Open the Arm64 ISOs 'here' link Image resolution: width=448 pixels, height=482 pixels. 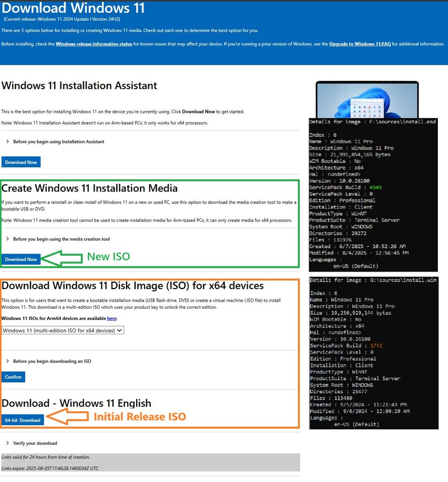tap(112, 318)
